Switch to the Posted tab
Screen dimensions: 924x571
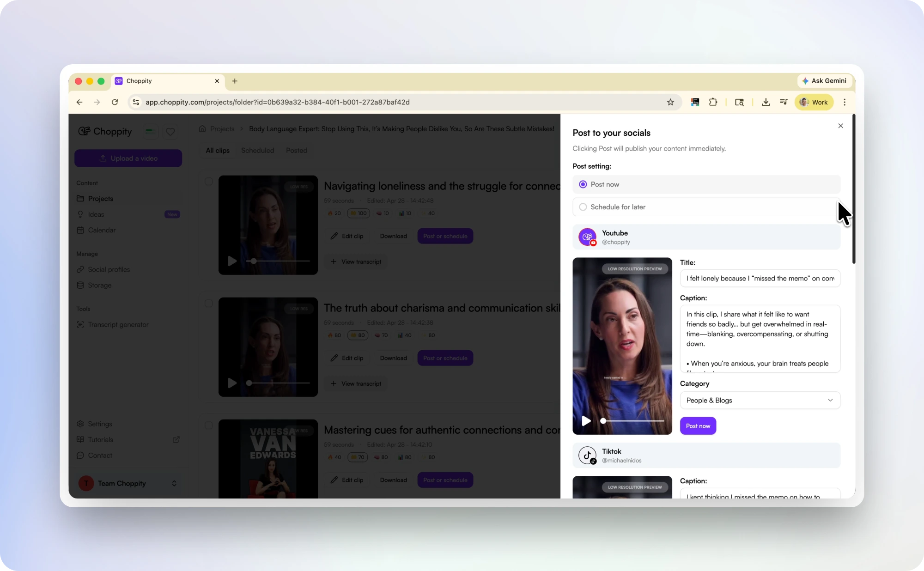297,151
